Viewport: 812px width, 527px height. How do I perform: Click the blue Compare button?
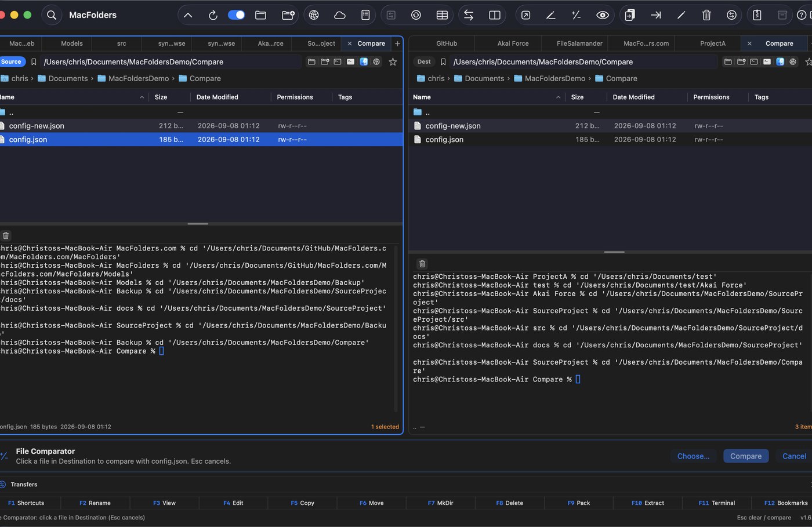point(746,456)
